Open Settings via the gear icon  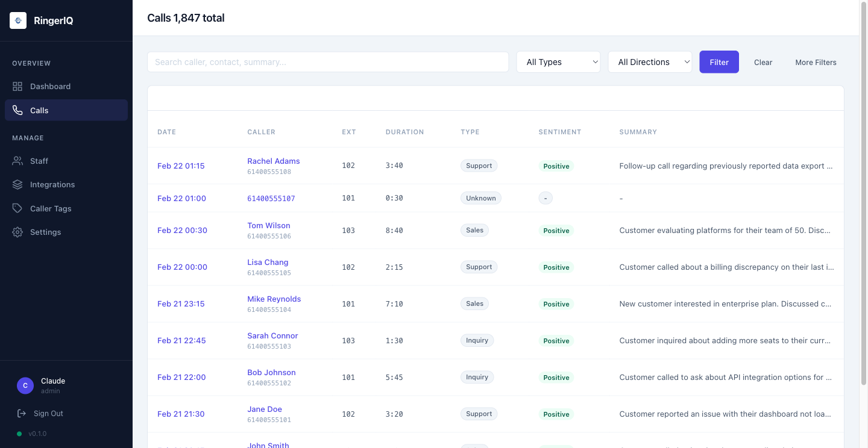click(17, 232)
